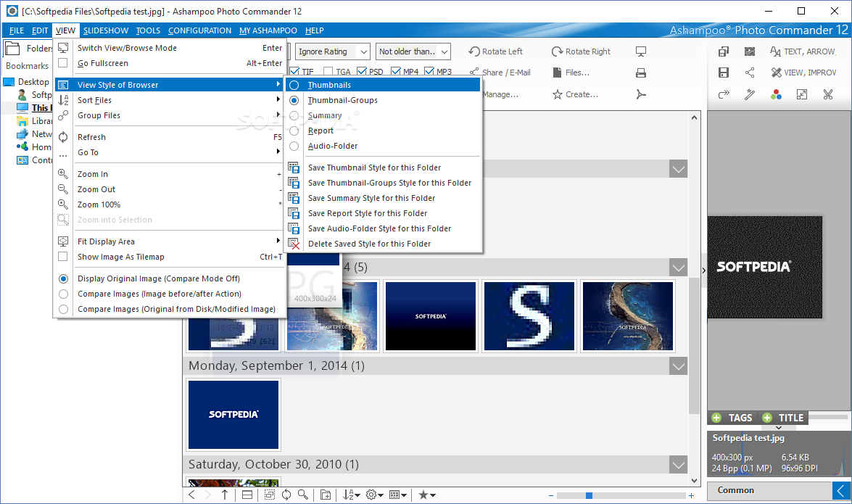Click the VIEW, IMPROV tools button
This screenshot has width=852, height=504.
(x=803, y=73)
